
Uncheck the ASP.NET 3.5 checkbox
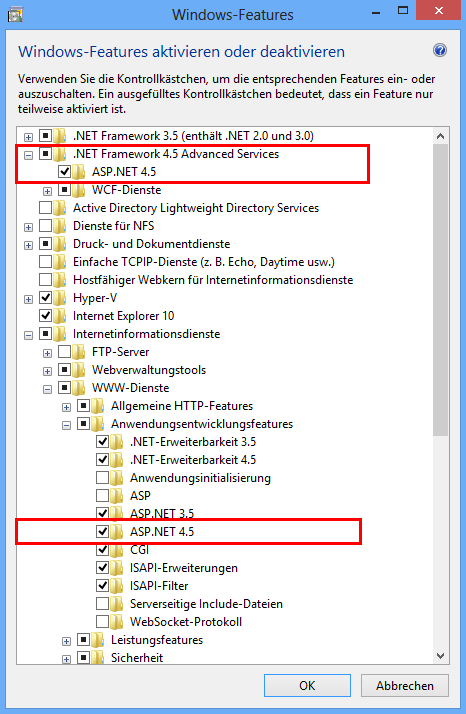point(102,514)
